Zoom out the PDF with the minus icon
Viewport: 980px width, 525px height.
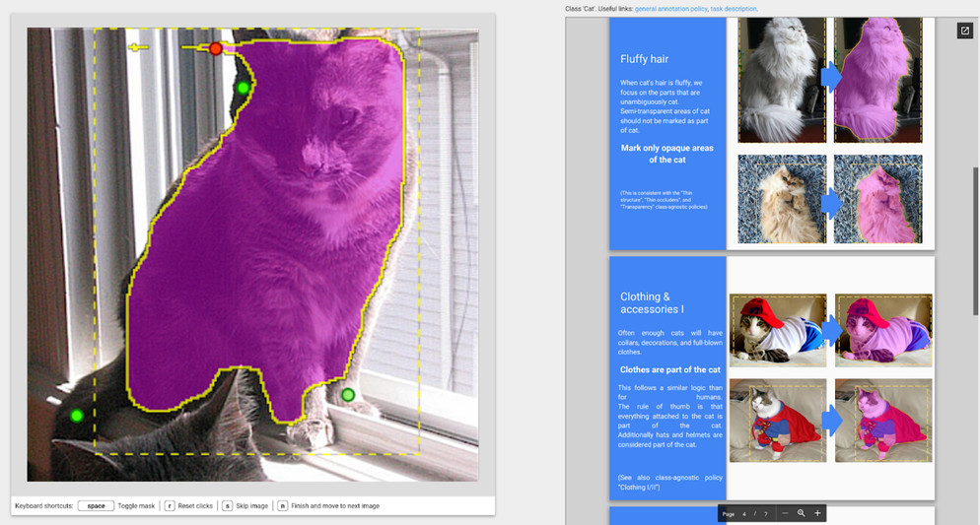pos(785,513)
